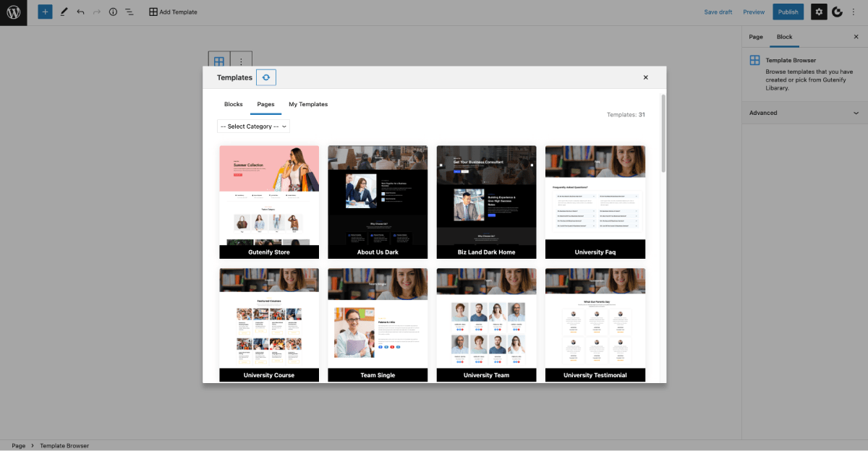Switch to the Blocks tab
Screen dimensions: 868x451
point(234,104)
